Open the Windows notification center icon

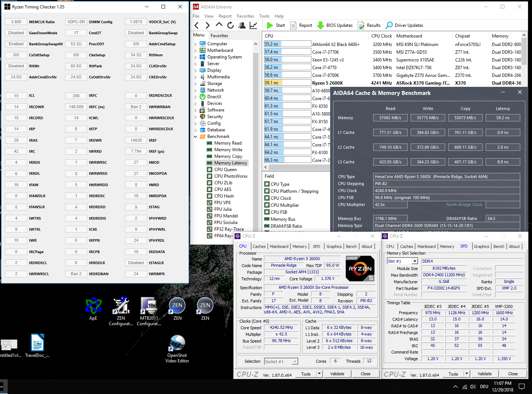[522, 386]
